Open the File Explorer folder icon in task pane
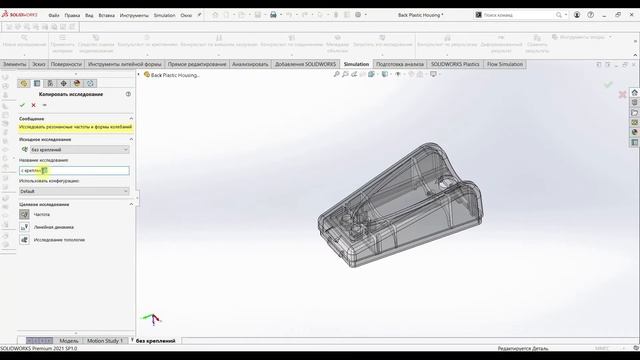The width and height of the screenshot is (640, 360). 634,113
